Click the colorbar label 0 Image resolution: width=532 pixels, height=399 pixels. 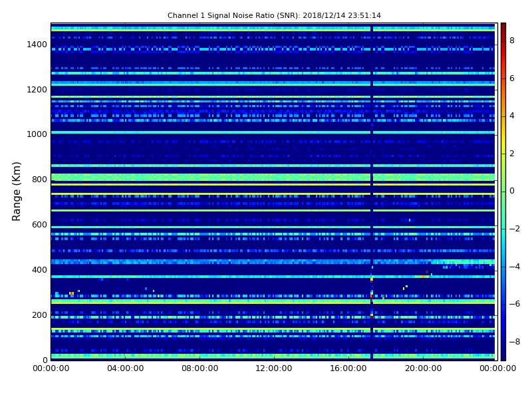[512, 191]
